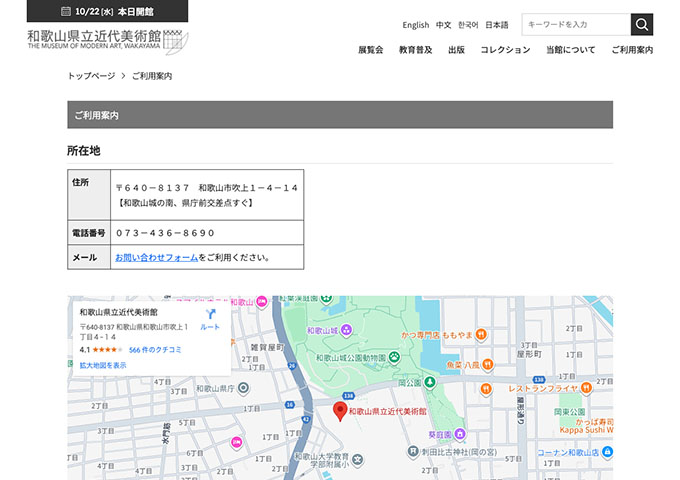Click the phone number 073-436-8690
680x480 pixels.
(x=165, y=233)
